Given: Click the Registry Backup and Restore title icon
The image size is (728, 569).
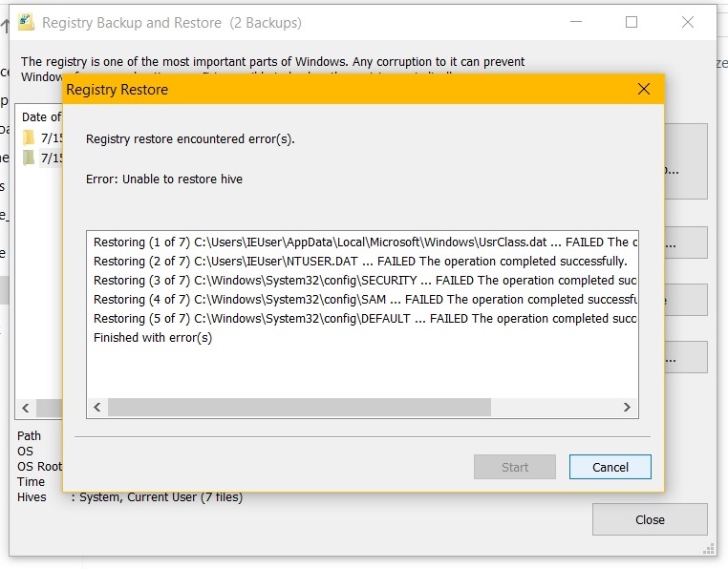Looking at the screenshot, I should tap(27, 22).
